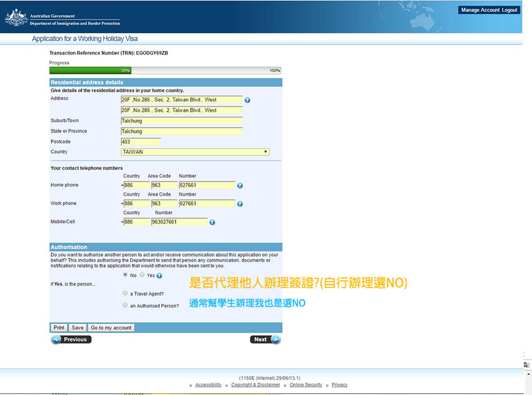Select the Yes authorisation radio button
The image size is (532, 395).
142,275
